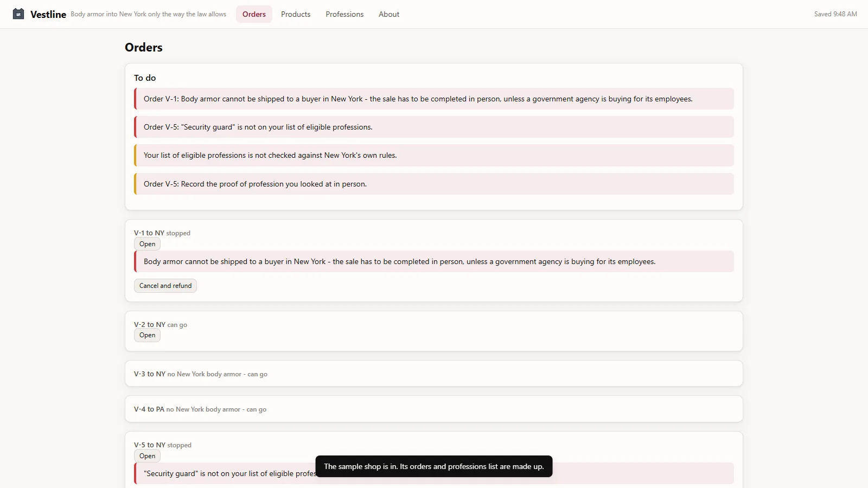Click the "V-2 to NY can go" order header
Screen dimensions: 868x488
(x=161, y=325)
